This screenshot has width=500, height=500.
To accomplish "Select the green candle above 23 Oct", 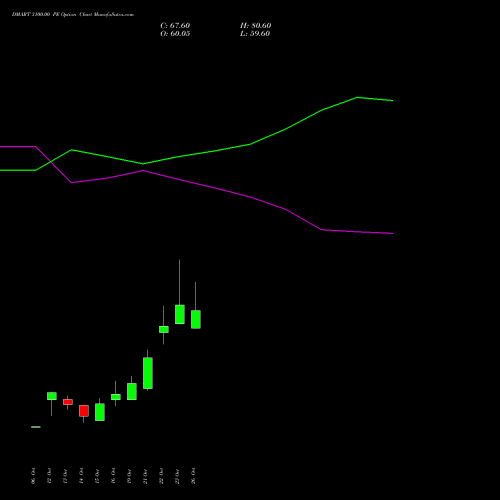I will click(x=180, y=314).
